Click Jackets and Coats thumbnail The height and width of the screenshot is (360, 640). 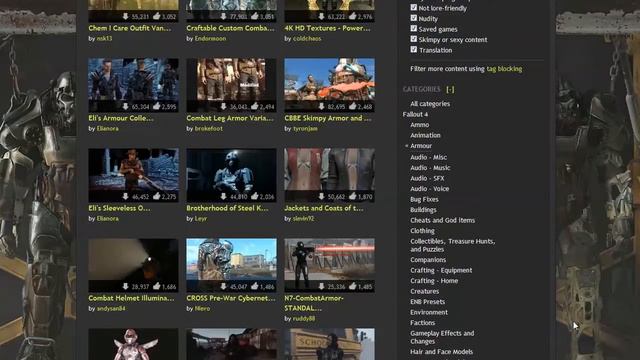[329, 175]
